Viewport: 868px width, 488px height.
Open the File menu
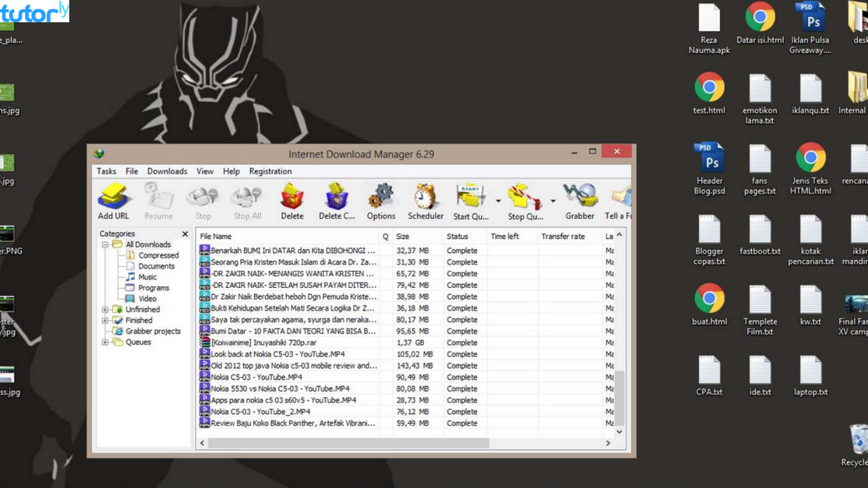click(x=132, y=172)
